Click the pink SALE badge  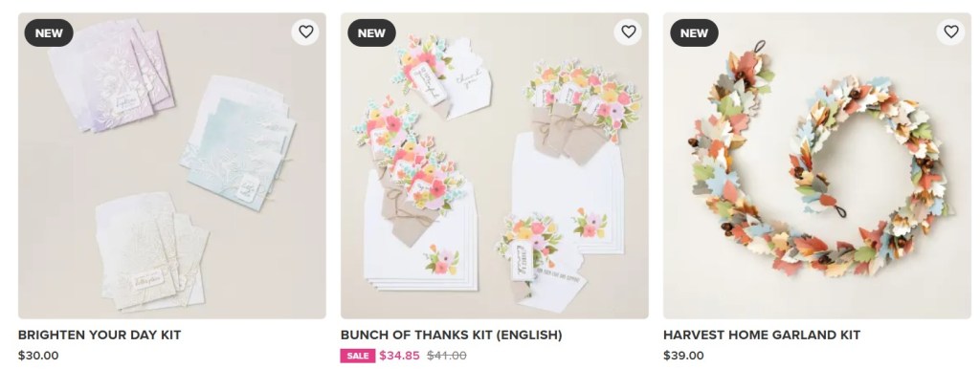[x=358, y=357]
